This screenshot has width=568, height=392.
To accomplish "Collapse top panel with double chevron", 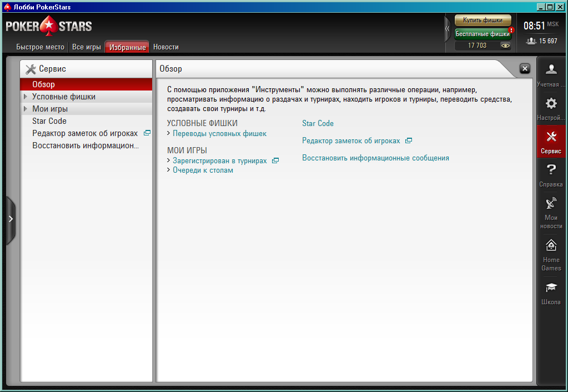I will click(x=448, y=28).
